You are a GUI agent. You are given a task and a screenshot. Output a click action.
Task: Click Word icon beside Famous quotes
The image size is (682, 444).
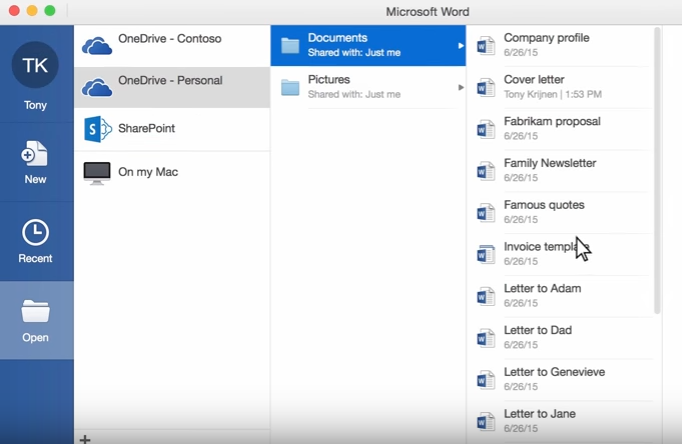tap(485, 213)
